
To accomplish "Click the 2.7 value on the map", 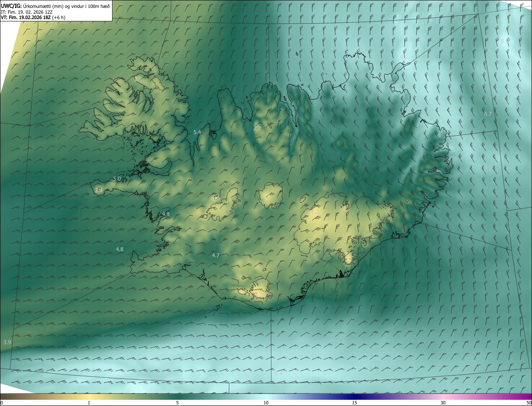I will coord(257,129).
